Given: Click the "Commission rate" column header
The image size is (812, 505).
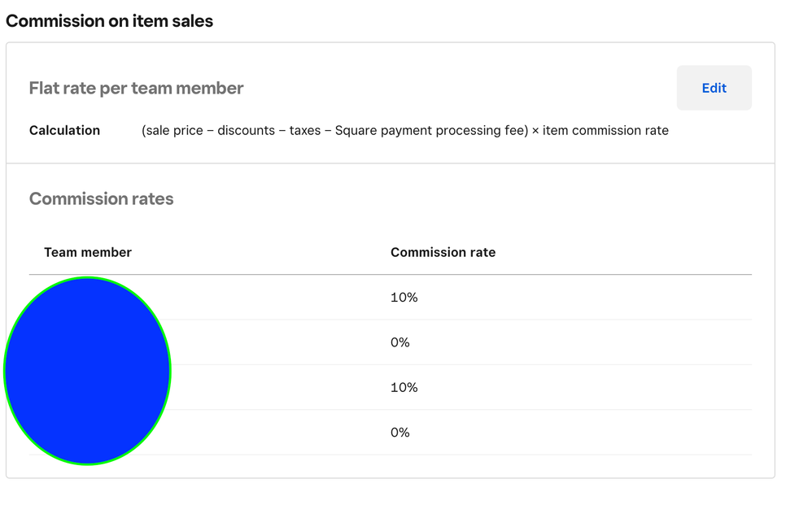Looking at the screenshot, I should click(x=443, y=252).
